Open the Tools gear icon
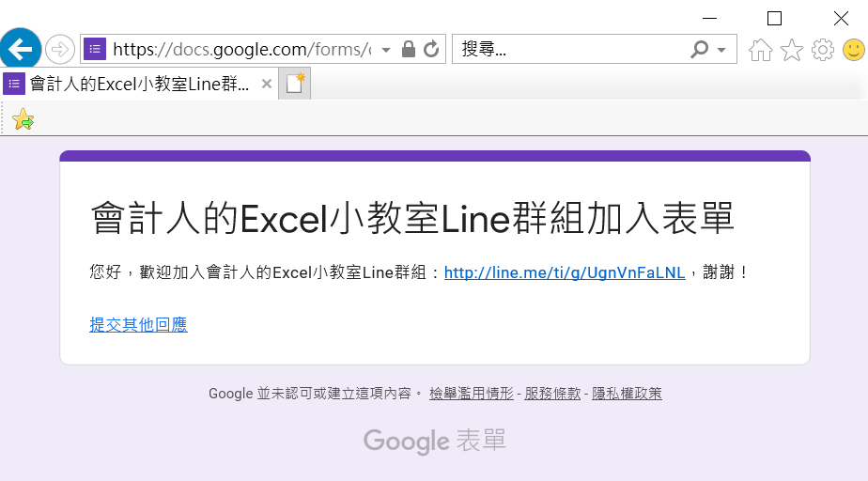The width and height of the screenshot is (868, 481). point(823,50)
